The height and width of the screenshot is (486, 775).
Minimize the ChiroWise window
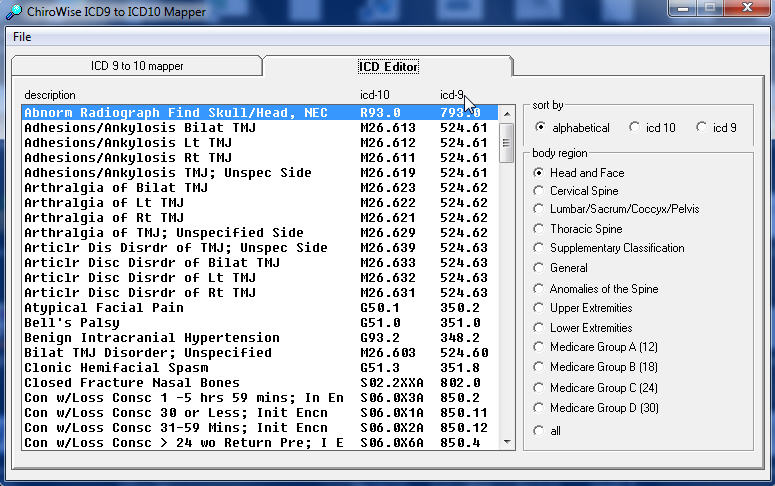click(x=683, y=8)
